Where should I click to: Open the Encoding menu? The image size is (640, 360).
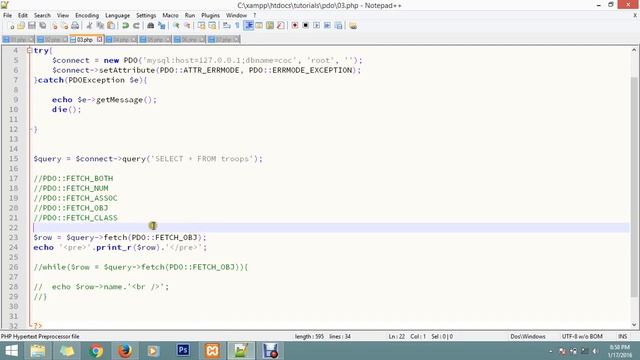point(87,16)
